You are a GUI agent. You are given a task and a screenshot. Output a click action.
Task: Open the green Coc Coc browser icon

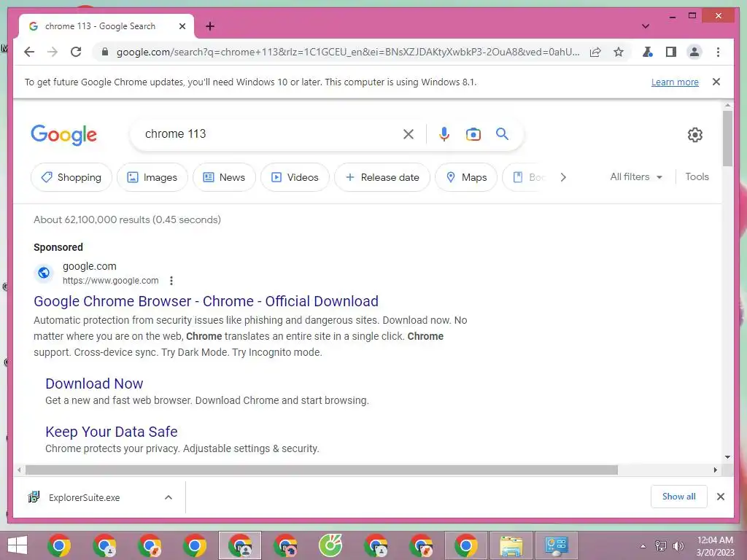(330, 545)
